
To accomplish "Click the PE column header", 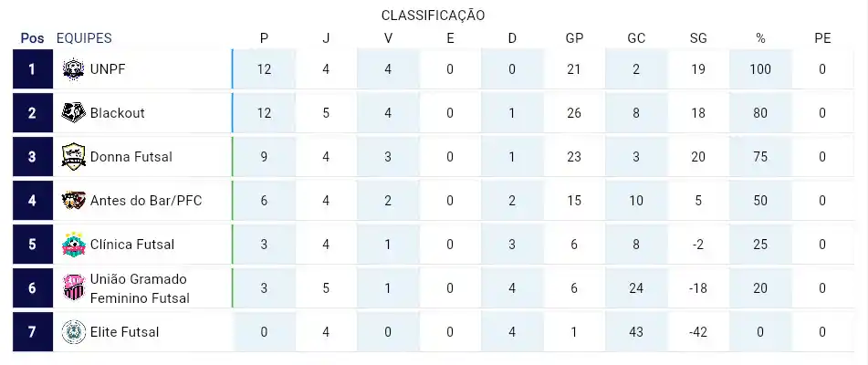I will 822,38.
